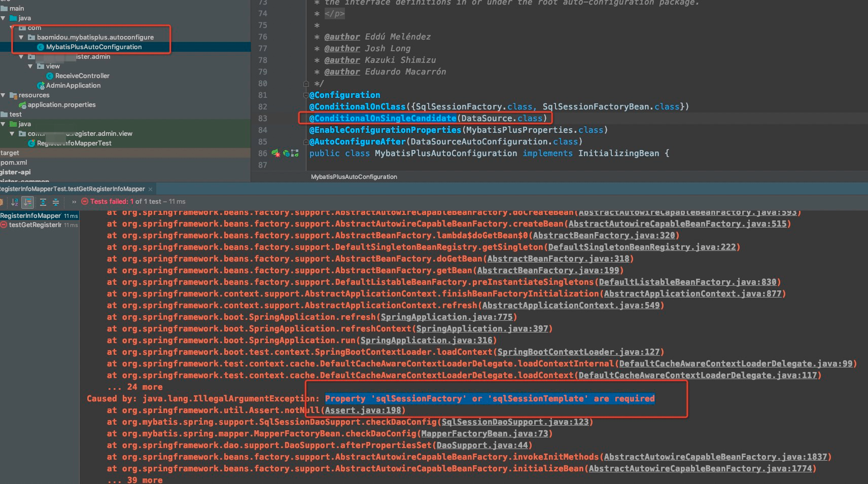868x484 pixels.
Task: Toggle alphabetical sorting in the test runner
Action: 14,202
